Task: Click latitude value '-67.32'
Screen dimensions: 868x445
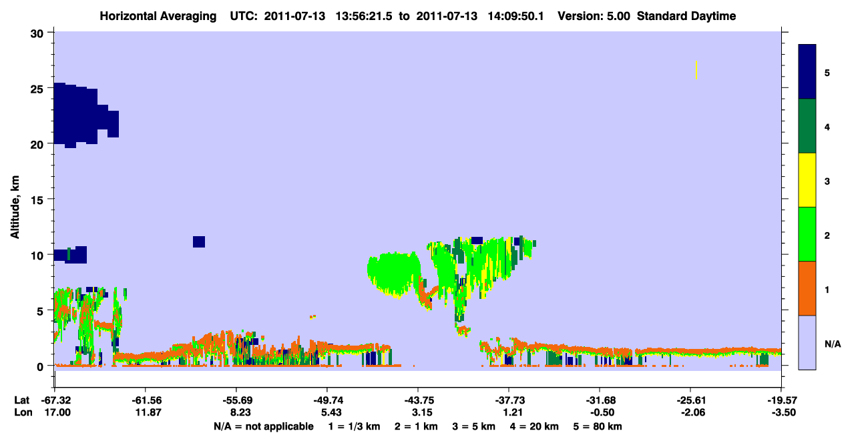Action: (x=55, y=400)
